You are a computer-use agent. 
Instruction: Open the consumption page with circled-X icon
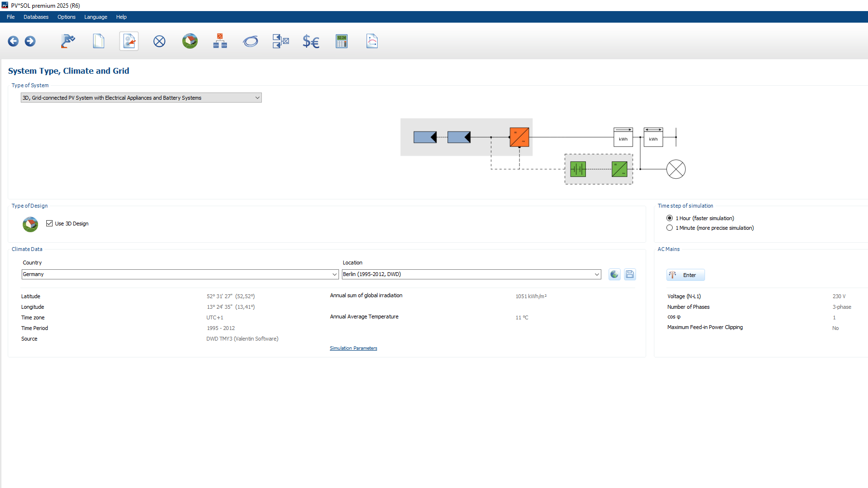[159, 41]
